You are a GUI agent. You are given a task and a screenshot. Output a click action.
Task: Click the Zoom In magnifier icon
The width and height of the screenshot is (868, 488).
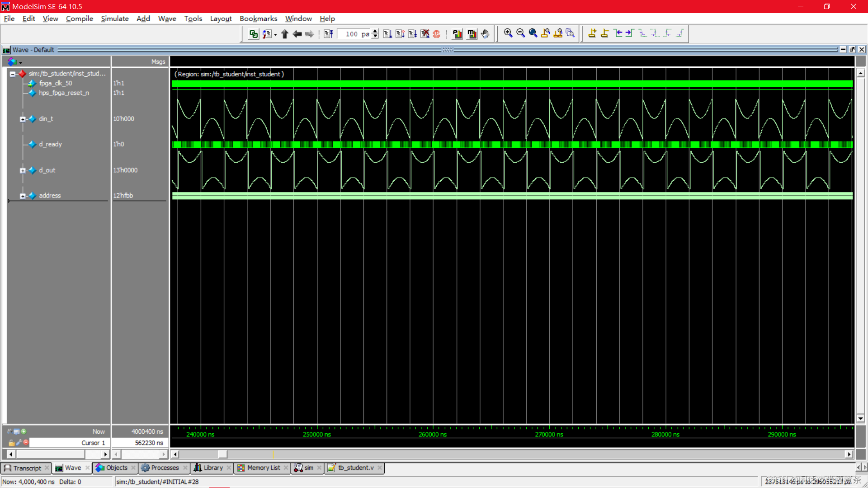(x=508, y=33)
